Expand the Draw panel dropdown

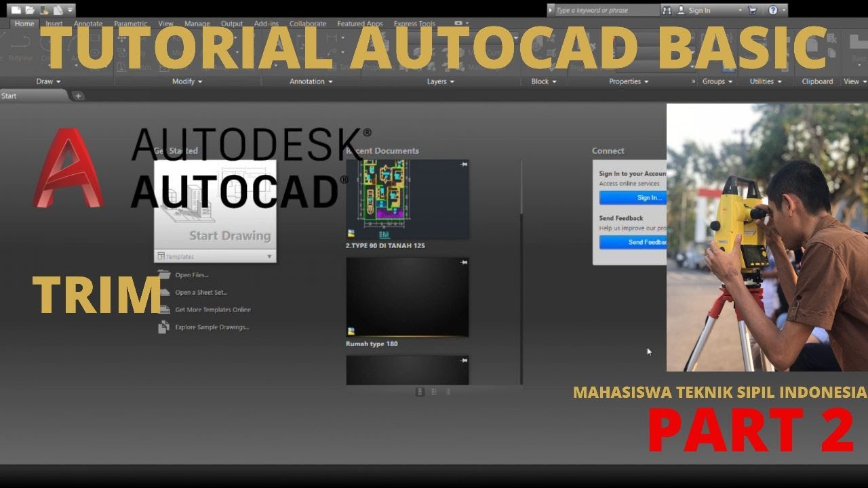(x=48, y=81)
